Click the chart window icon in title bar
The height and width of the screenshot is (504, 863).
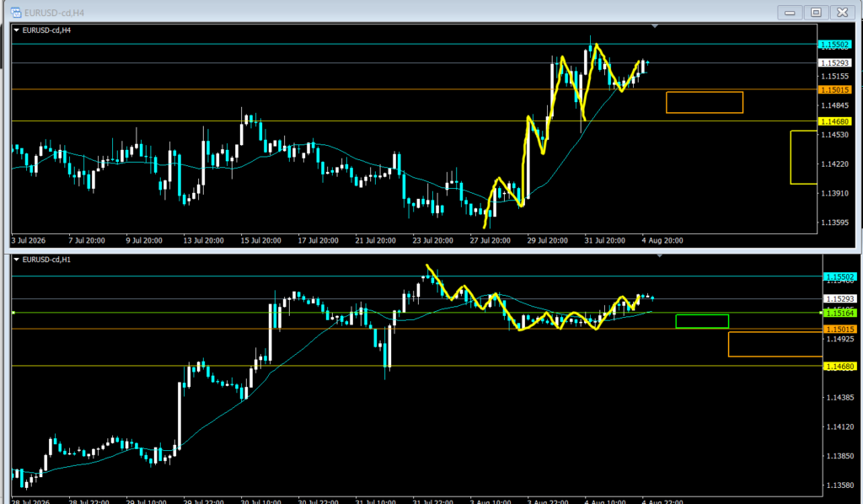[x=15, y=12]
